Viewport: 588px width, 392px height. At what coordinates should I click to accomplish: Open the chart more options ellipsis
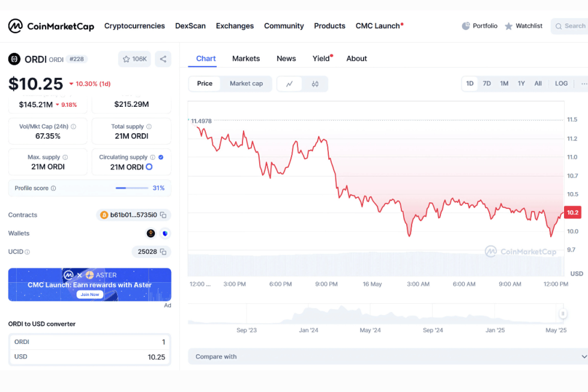pyautogui.click(x=583, y=83)
